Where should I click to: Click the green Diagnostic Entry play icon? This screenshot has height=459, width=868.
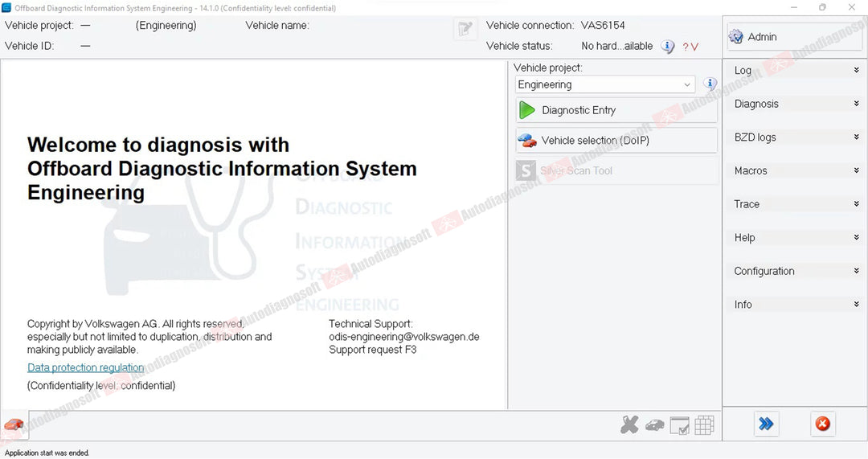[526, 110]
